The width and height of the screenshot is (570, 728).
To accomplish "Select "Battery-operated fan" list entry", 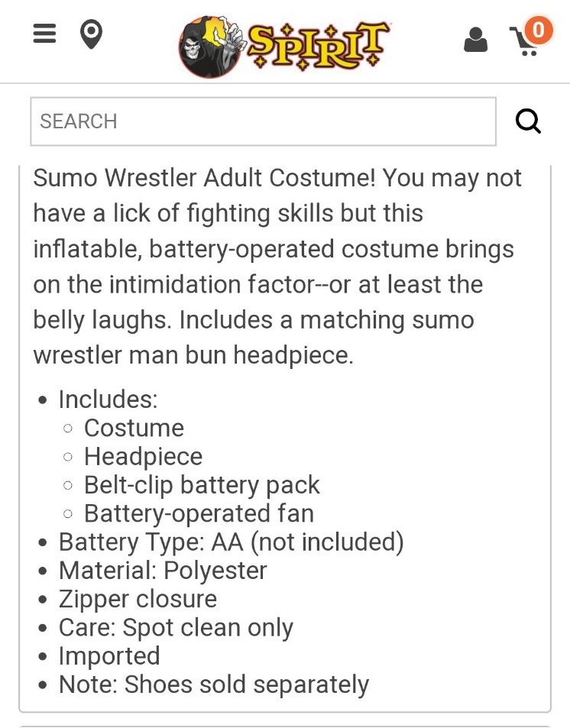I will [x=199, y=513].
